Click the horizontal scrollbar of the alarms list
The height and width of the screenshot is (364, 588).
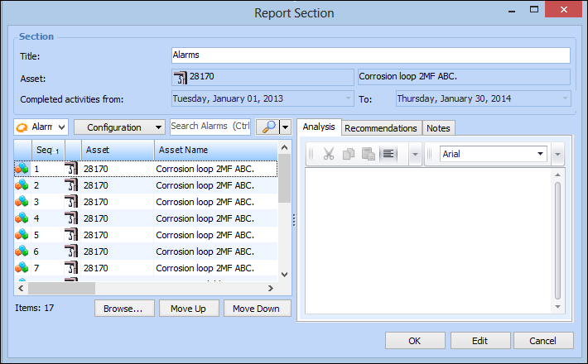[147, 288]
